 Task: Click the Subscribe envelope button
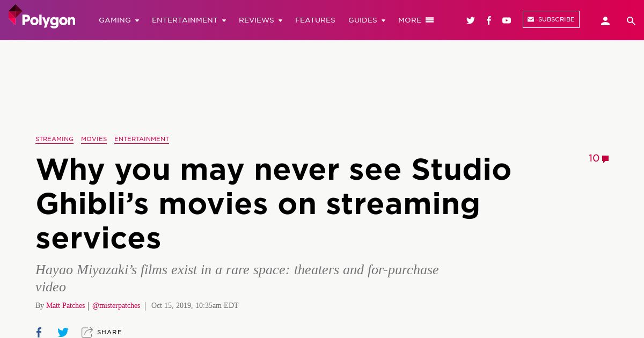551,19
